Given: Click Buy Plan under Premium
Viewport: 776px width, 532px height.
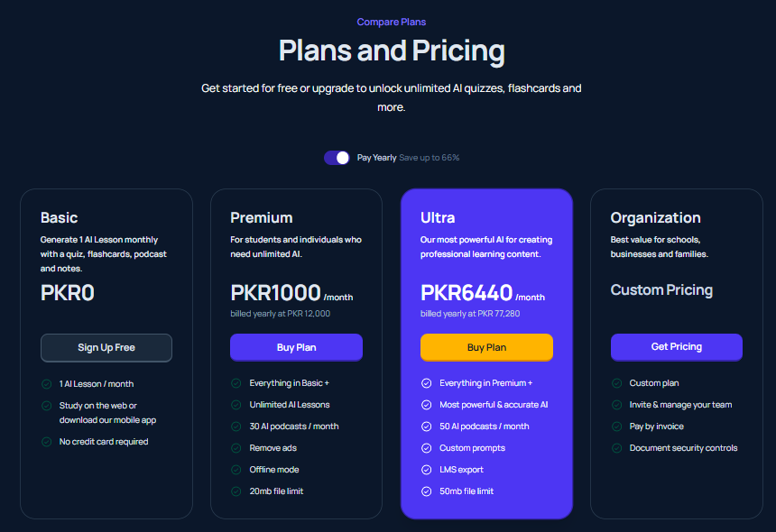Looking at the screenshot, I should click(x=296, y=347).
